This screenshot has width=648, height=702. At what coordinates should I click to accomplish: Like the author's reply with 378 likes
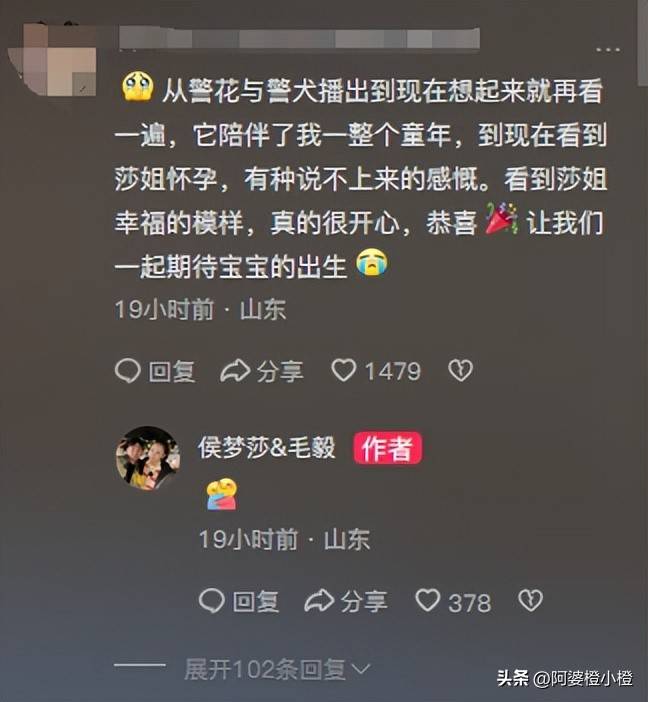point(428,600)
